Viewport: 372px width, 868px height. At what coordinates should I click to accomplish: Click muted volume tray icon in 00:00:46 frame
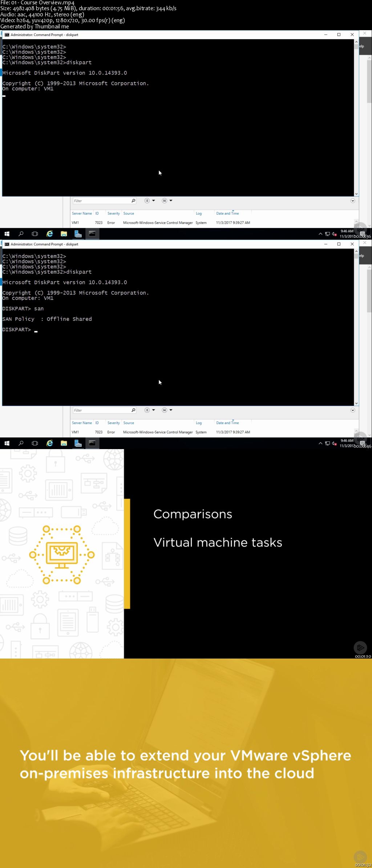coord(334,444)
